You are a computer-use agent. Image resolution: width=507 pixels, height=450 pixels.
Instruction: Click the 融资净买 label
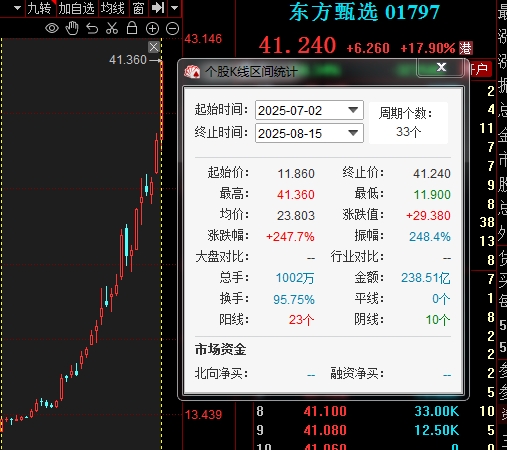pyautogui.click(x=357, y=374)
